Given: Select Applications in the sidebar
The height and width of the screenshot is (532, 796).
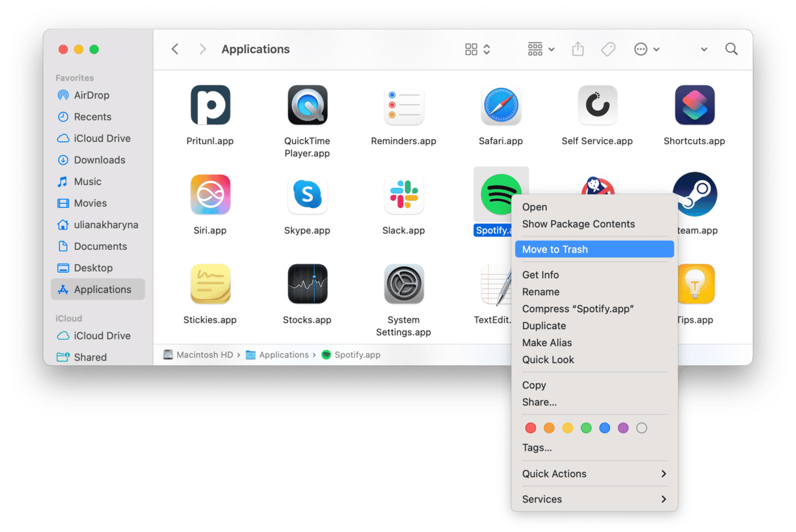Looking at the screenshot, I should [98, 289].
